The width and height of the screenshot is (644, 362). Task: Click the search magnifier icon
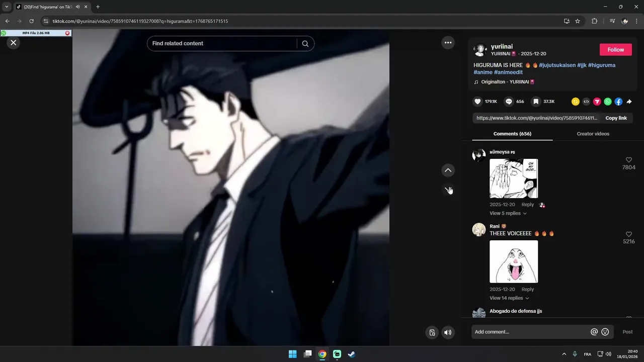(x=305, y=44)
